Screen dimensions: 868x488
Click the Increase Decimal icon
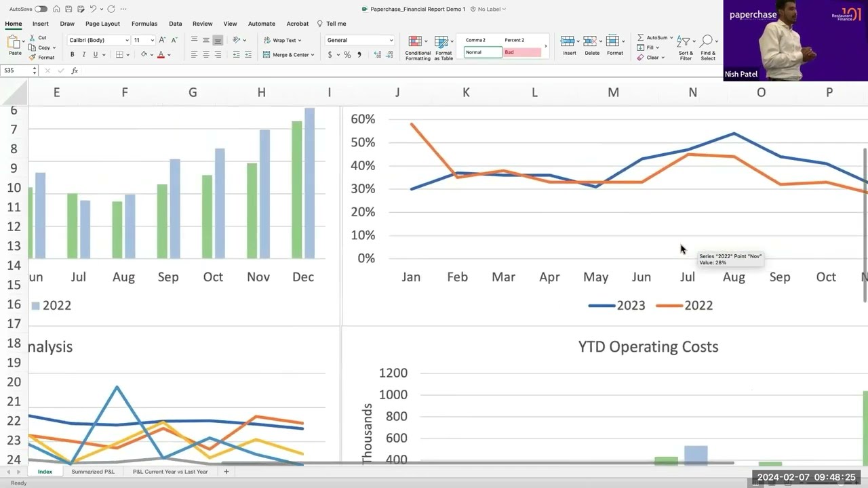[x=378, y=55]
